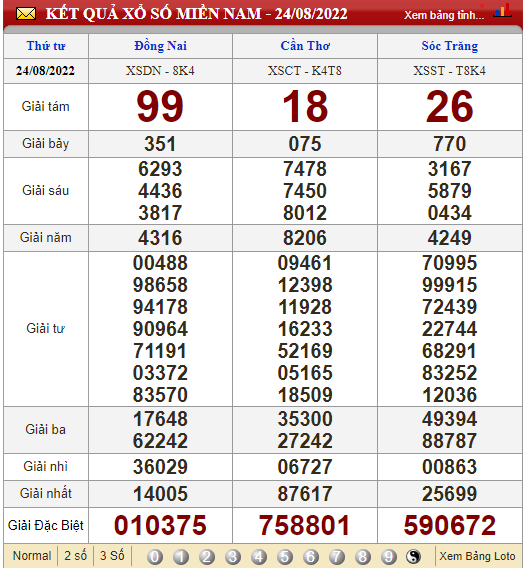Select Đồng Nai special prize 010375
Image resolution: width=523 pixels, height=568 pixels.
[x=160, y=525]
